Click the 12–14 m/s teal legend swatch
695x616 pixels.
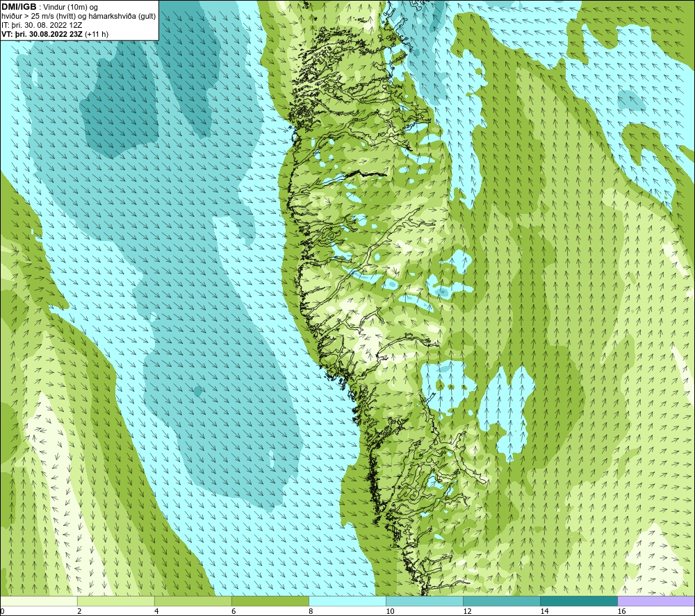pyautogui.click(x=501, y=601)
